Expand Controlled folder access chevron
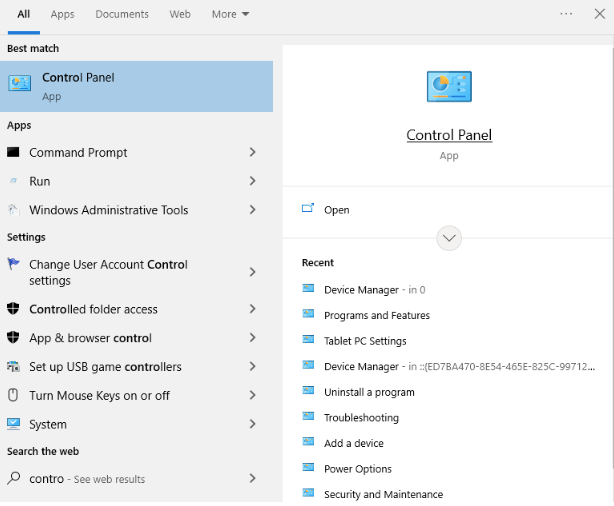 pyautogui.click(x=253, y=309)
